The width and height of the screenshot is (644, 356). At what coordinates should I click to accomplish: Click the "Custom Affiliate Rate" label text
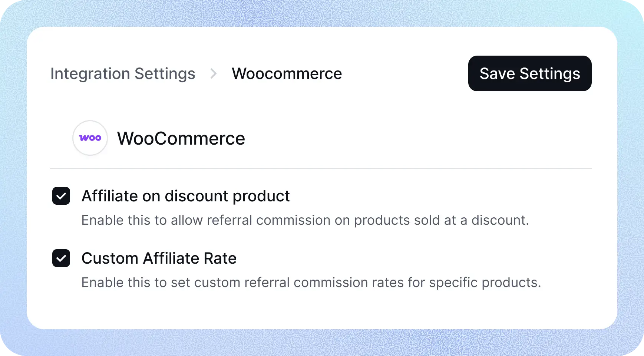[x=159, y=258]
